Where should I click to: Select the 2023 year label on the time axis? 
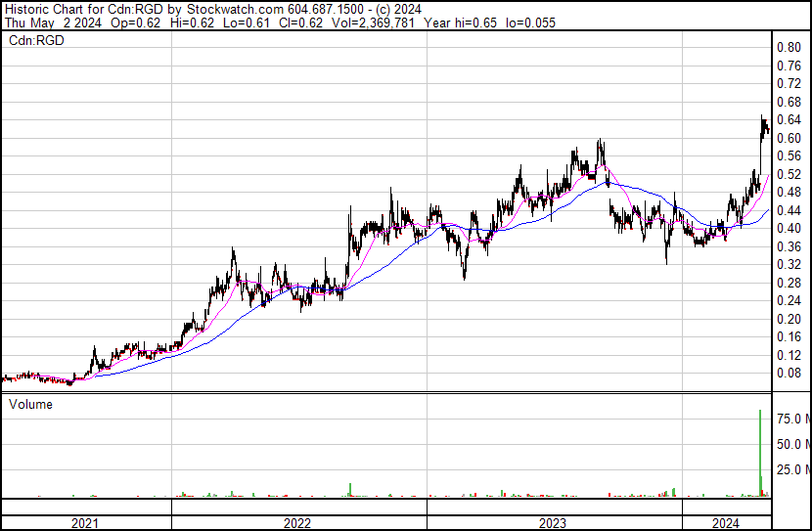553,523
